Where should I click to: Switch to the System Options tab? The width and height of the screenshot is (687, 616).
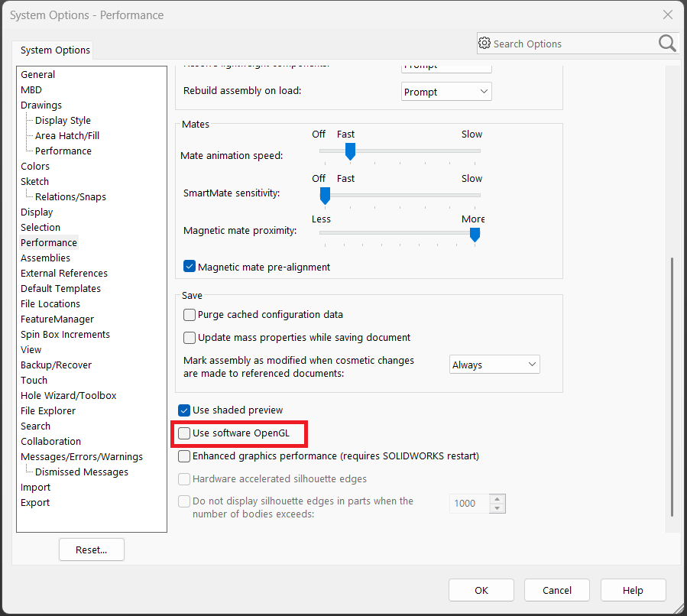[55, 50]
